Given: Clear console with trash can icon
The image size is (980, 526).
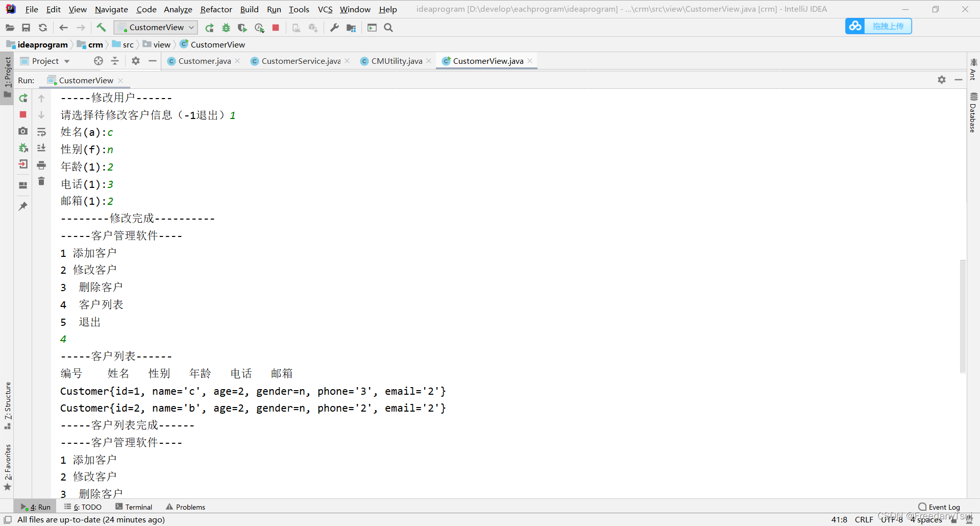Looking at the screenshot, I should 41,181.
